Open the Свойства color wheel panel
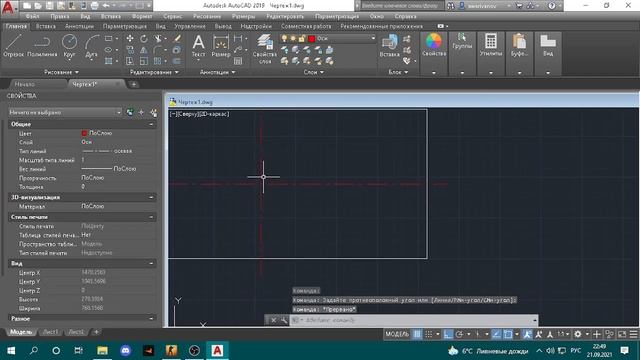 tap(434, 45)
